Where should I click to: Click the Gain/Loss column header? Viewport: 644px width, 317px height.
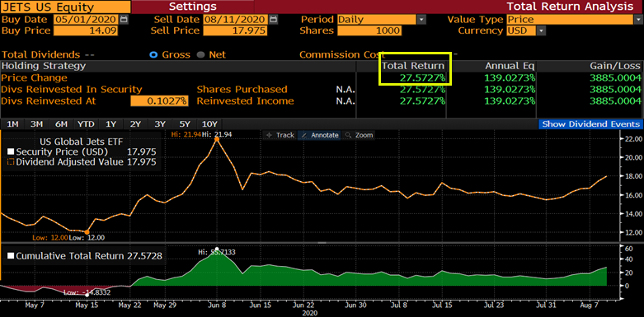[x=616, y=66]
